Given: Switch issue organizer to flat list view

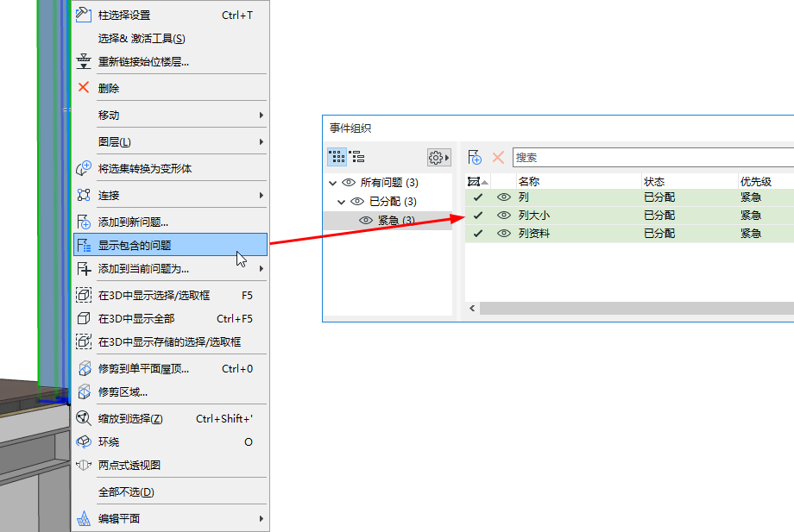Looking at the screenshot, I should 337,157.
